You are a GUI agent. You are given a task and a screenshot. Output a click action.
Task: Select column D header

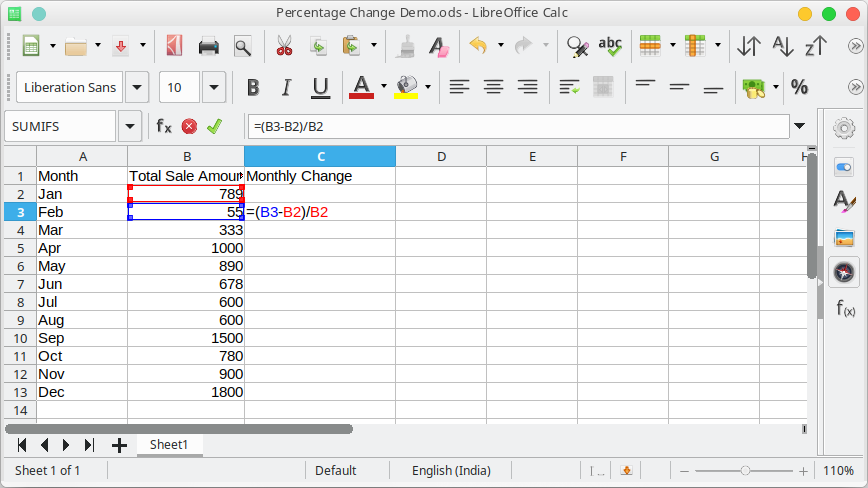pyautogui.click(x=440, y=156)
